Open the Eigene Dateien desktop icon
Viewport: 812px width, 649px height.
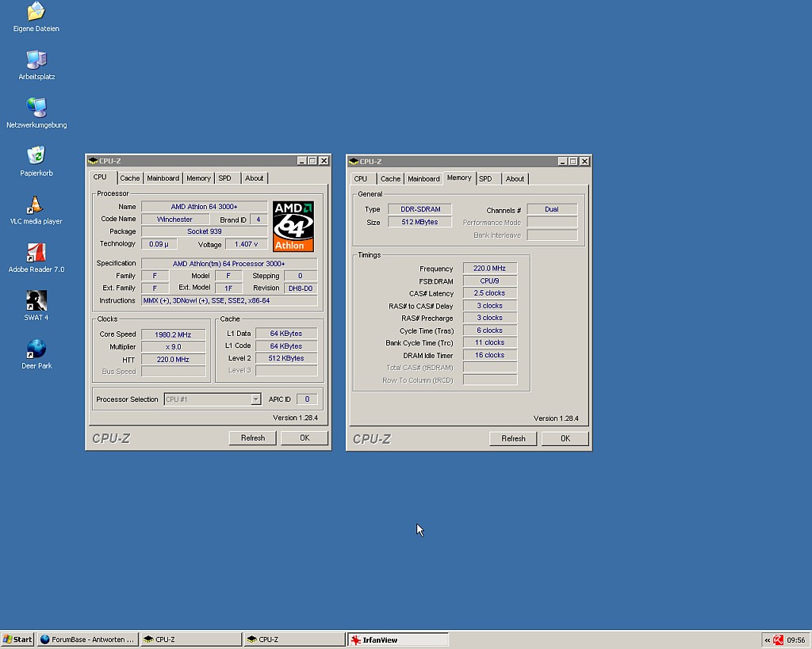(36, 17)
